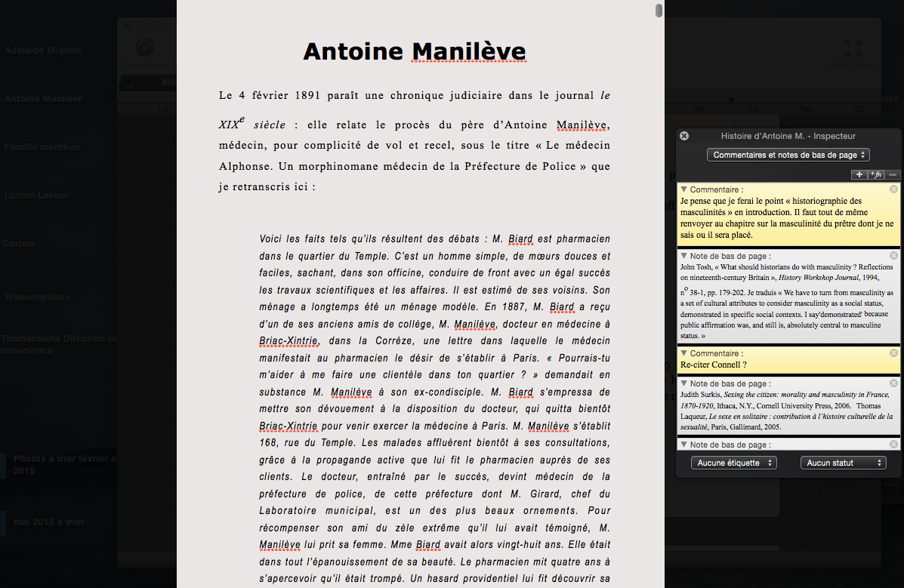Select 'Adelaïde Mignon' in the dimmed binder
The image size is (904, 588).
[x=42, y=50]
